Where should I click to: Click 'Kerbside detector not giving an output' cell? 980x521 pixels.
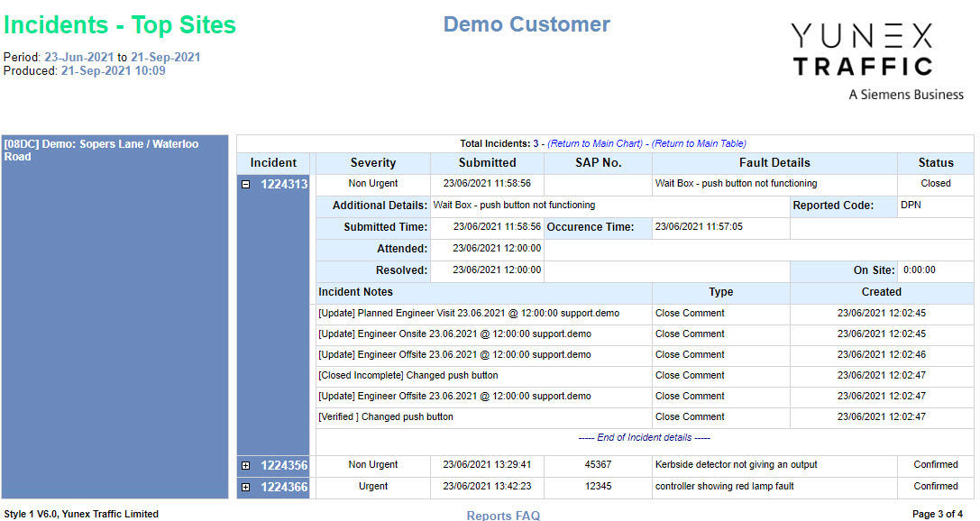(x=774, y=465)
